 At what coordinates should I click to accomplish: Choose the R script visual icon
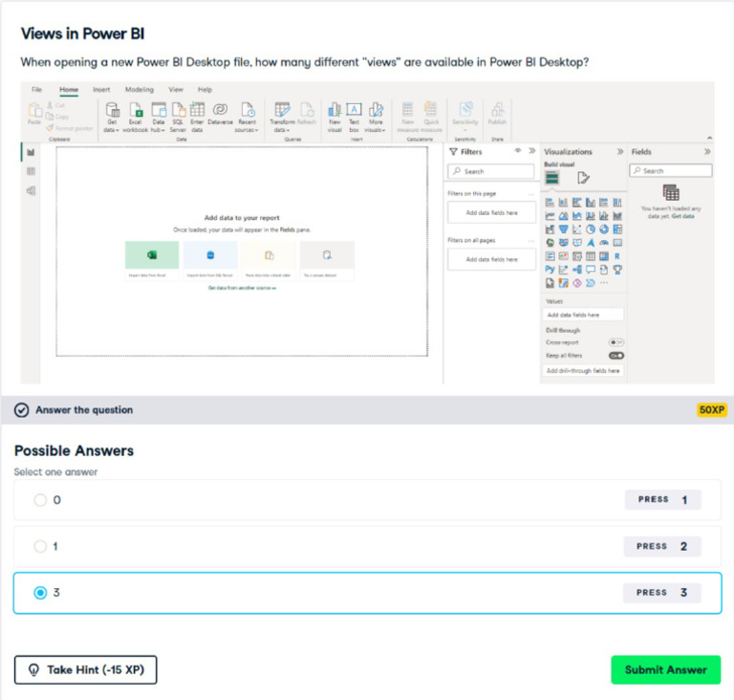coord(617,256)
